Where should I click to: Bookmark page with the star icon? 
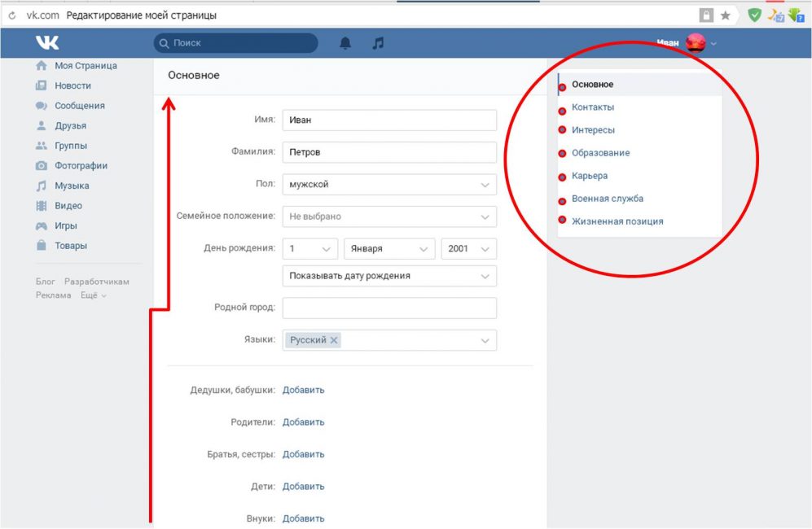pyautogui.click(x=725, y=15)
